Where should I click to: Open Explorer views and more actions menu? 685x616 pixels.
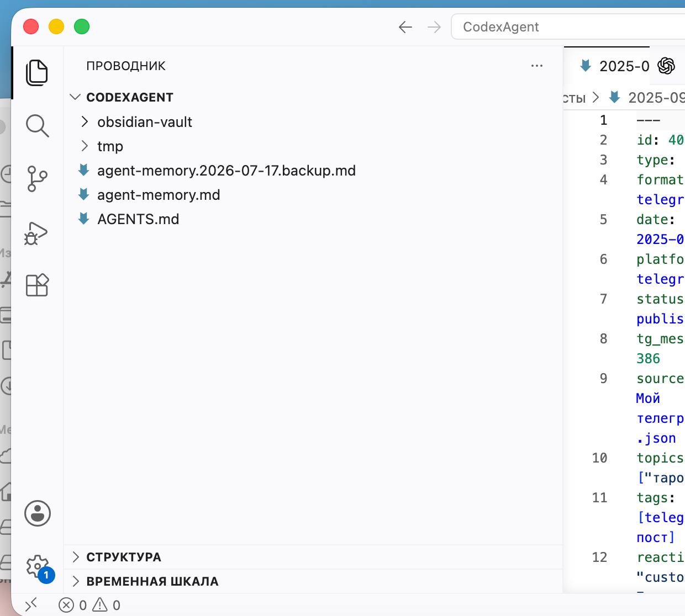[x=537, y=66]
